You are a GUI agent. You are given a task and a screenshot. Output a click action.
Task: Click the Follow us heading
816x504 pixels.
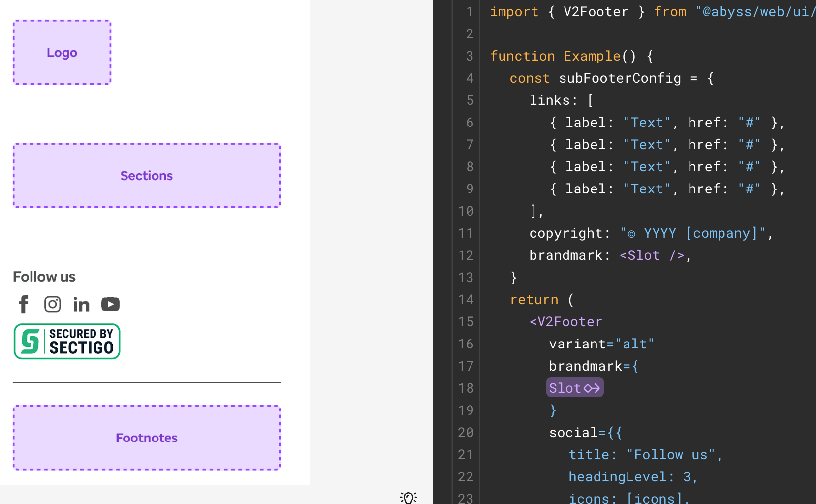pyautogui.click(x=44, y=276)
